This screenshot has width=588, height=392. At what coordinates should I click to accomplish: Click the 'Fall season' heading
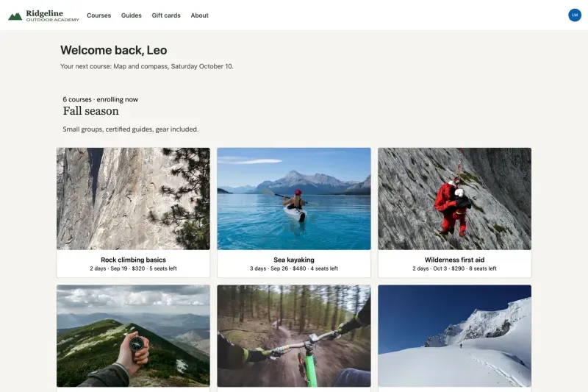(90, 111)
